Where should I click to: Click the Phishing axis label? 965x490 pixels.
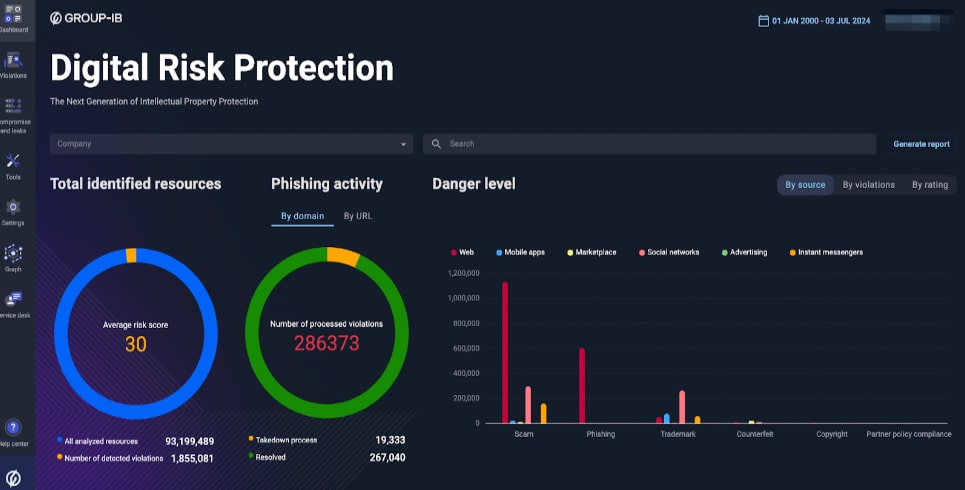click(x=601, y=434)
